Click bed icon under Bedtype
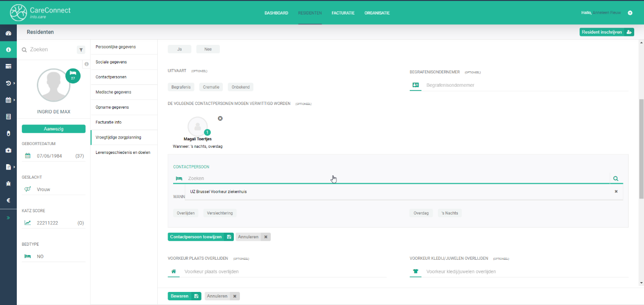 tap(28, 256)
